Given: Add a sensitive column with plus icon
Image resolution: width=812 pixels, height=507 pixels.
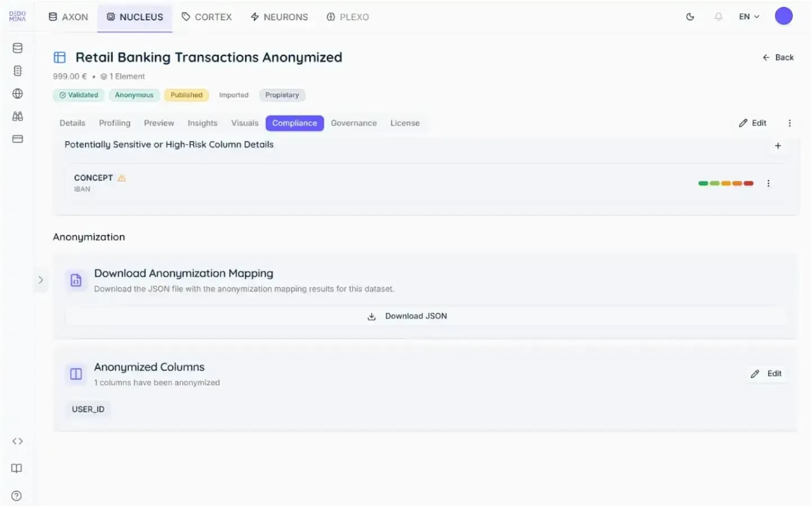Looking at the screenshot, I should click(x=778, y=146).
